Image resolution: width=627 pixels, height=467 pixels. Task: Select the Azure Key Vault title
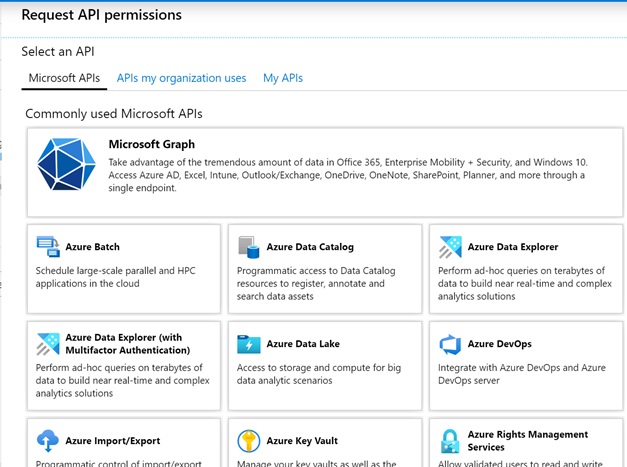point(302,441)
